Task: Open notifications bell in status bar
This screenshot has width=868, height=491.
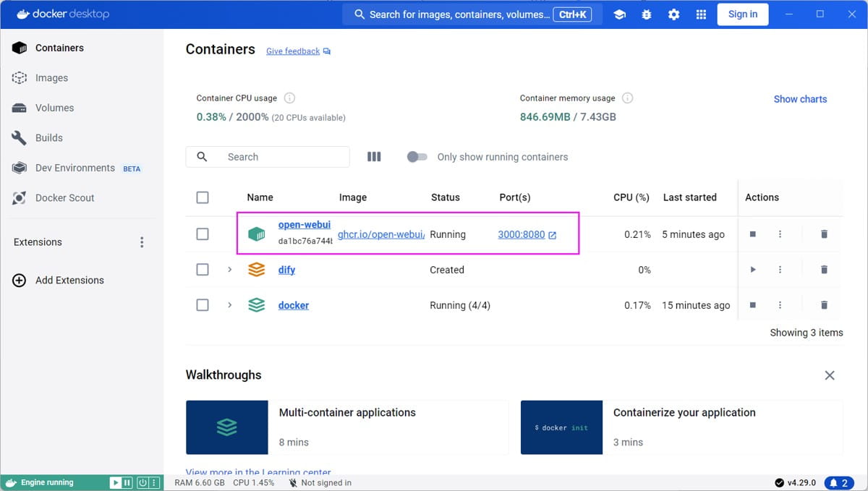Action: pos(838,482)
